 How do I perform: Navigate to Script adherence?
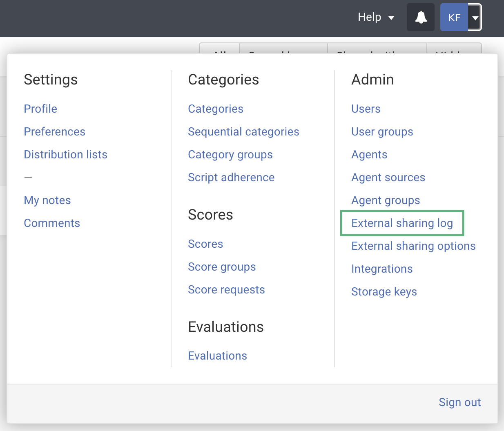pos(231,178)
